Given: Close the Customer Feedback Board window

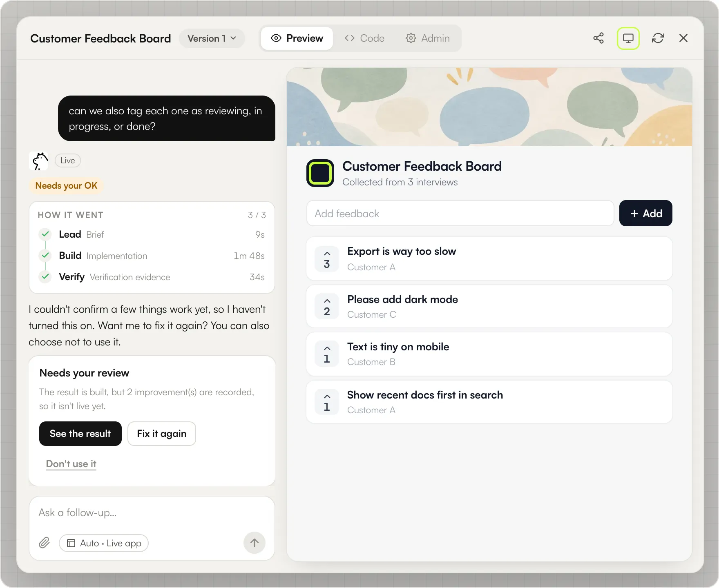Looking at the screenshot, I should (683, 38).
